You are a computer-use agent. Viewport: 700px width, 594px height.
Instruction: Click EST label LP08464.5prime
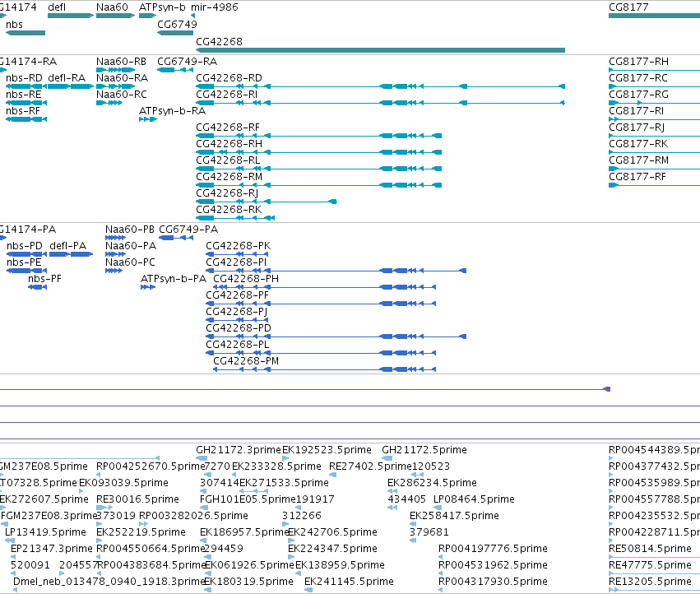[x=474, y=499]
